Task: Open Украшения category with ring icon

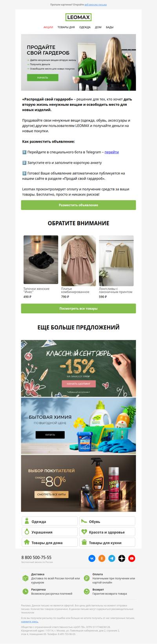Action: [x=49, y=532]
